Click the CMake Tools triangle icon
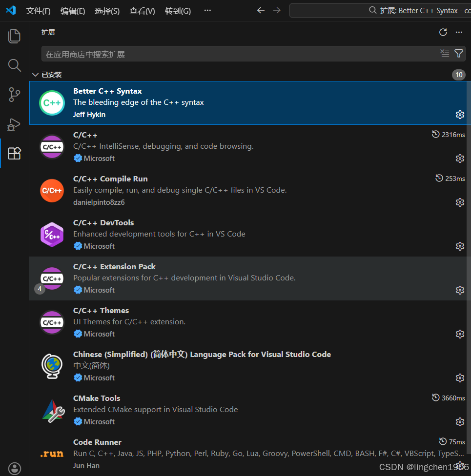 pos(53,411)
